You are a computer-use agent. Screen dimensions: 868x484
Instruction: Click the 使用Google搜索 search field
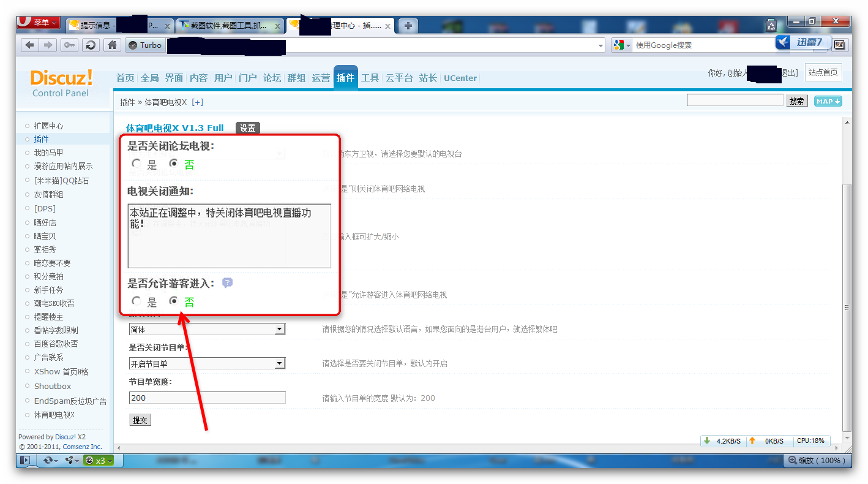(704, 45)
